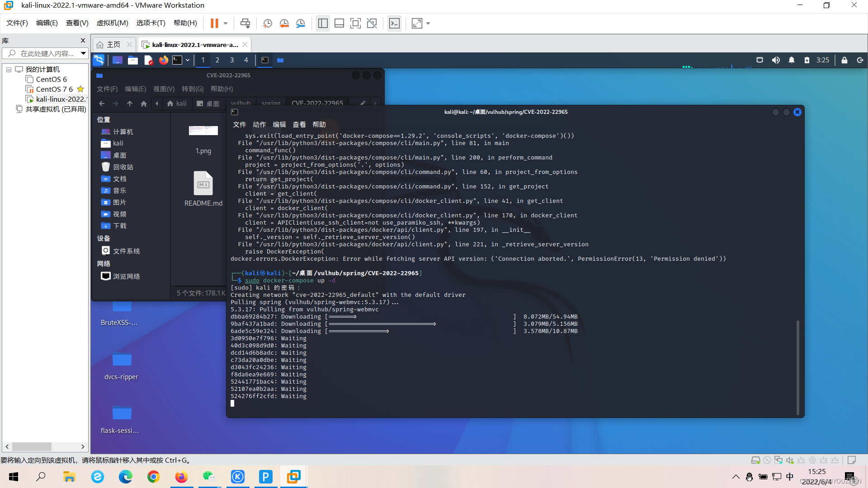Launch Firefox from the Kali panel
This screenshot has height=488, width=868.
(x=163, y=60)
